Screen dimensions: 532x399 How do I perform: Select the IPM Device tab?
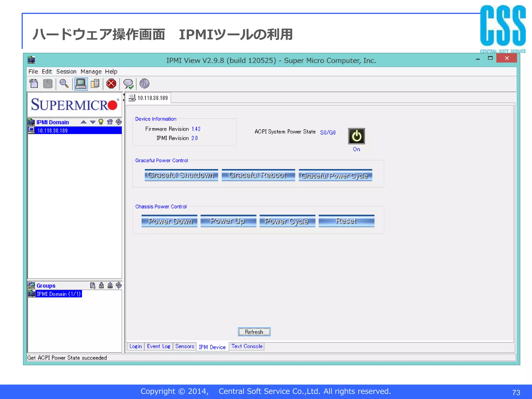pyautogui.click(x=212, y=347)
